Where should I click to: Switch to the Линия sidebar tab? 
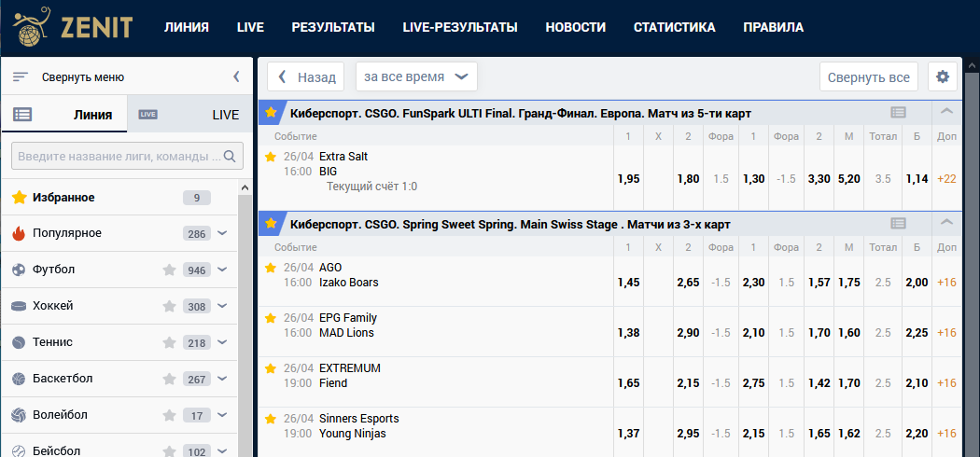tap(64, 114)
